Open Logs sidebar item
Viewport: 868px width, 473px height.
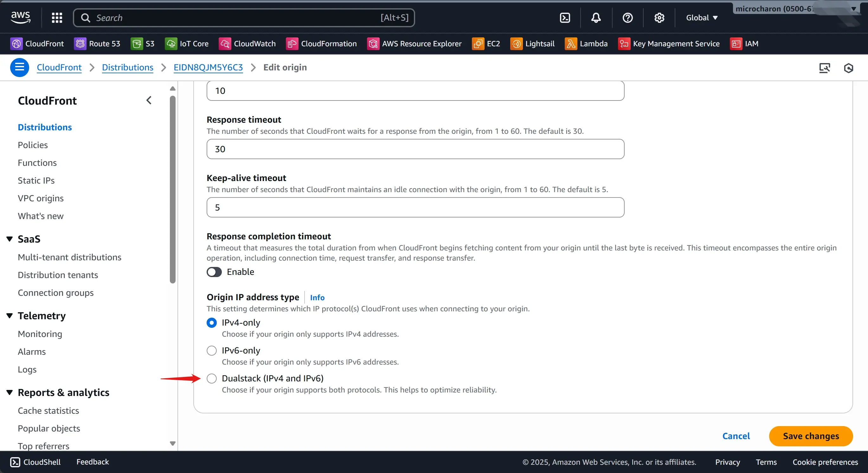[x=27, y=370]
